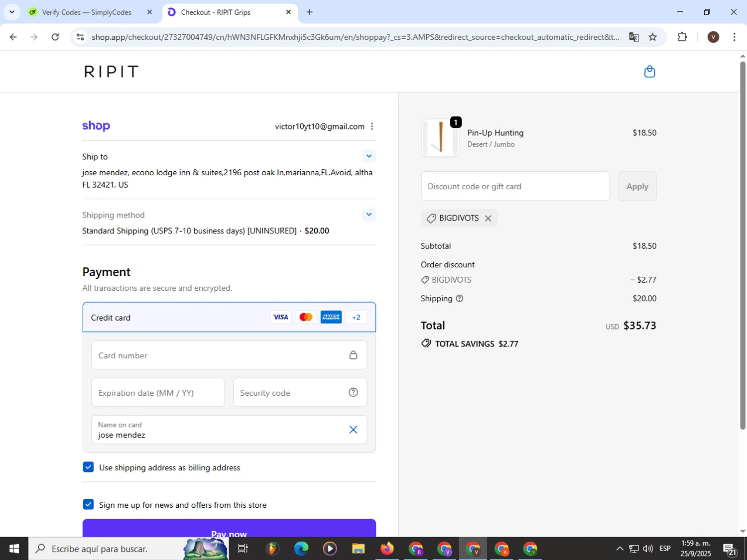
Task: Click the Apply discount button
Action: (637, 186)
